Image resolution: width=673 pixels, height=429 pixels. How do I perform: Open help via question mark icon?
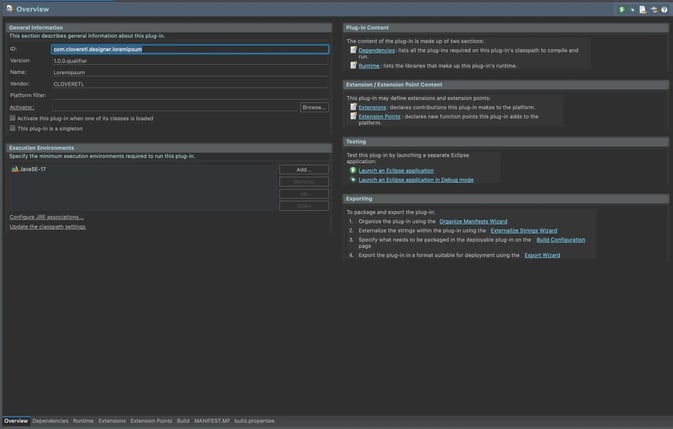pyautogui.click(x=664, y=9)
